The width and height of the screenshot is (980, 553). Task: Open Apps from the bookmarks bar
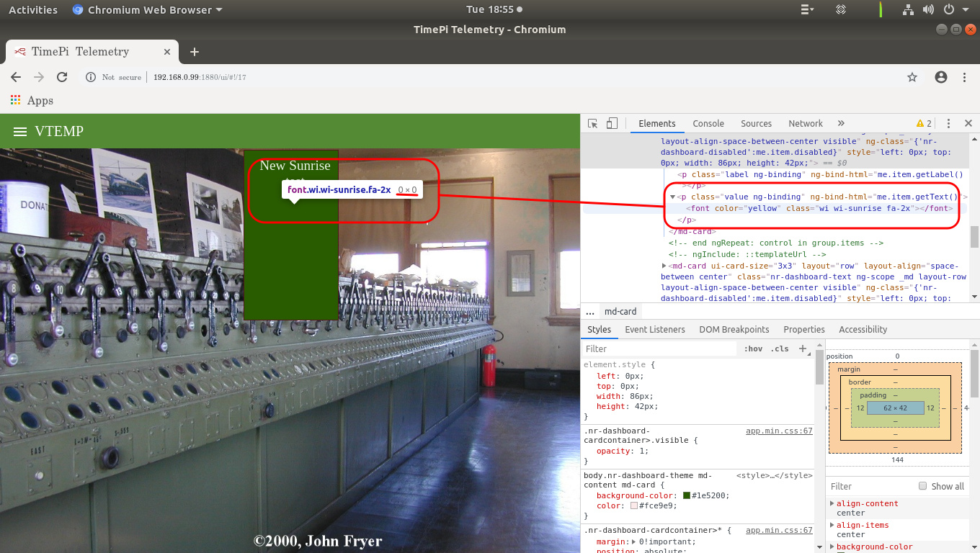tap(32, 101)
